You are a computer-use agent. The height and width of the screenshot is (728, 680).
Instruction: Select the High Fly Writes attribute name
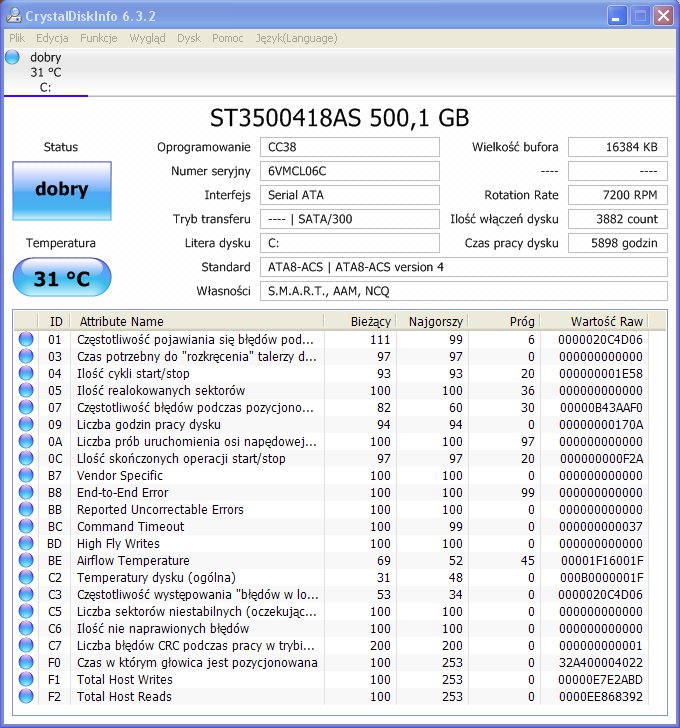pyautogui.click(x=118, y=543)
